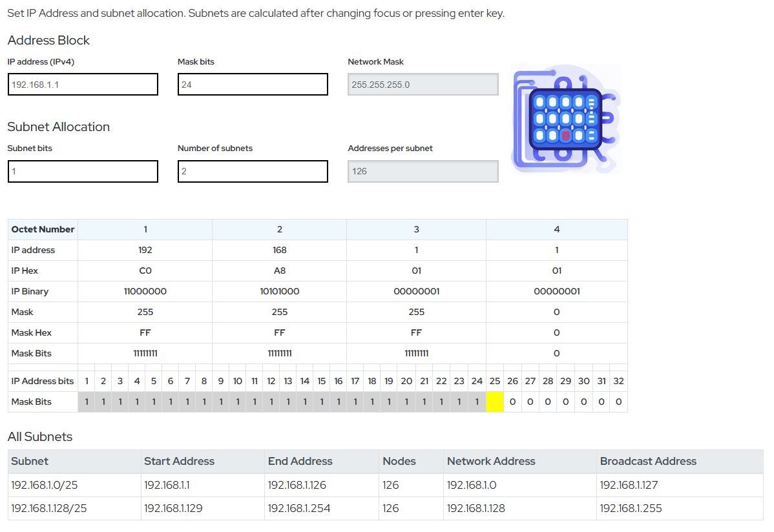The image size is (774, 532).
Task: Click bit number 32 cell
Action: pos(618,381)
